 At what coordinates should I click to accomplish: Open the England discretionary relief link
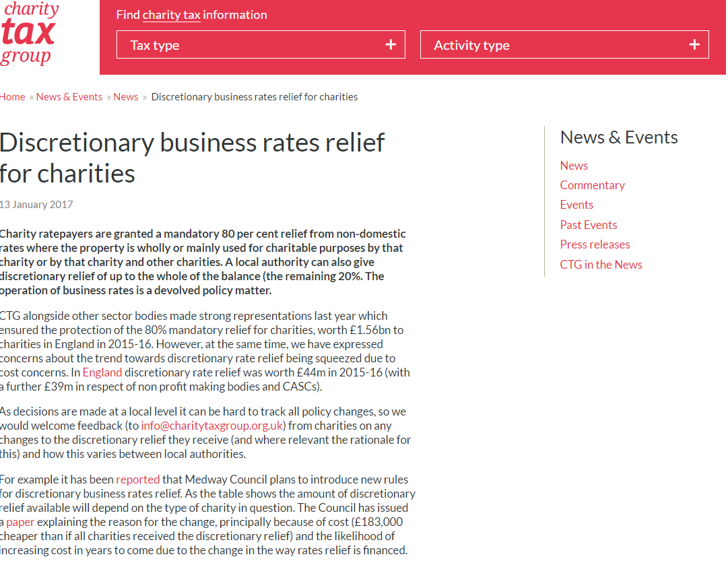click(x=102, y=372)
